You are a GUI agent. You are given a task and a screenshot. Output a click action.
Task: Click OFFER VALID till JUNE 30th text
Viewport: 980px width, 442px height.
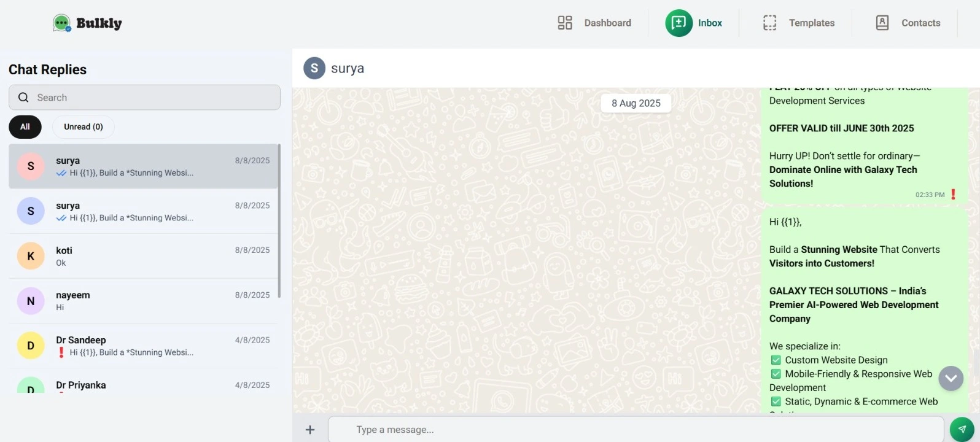pyautogui.click(x=841, y=128)
